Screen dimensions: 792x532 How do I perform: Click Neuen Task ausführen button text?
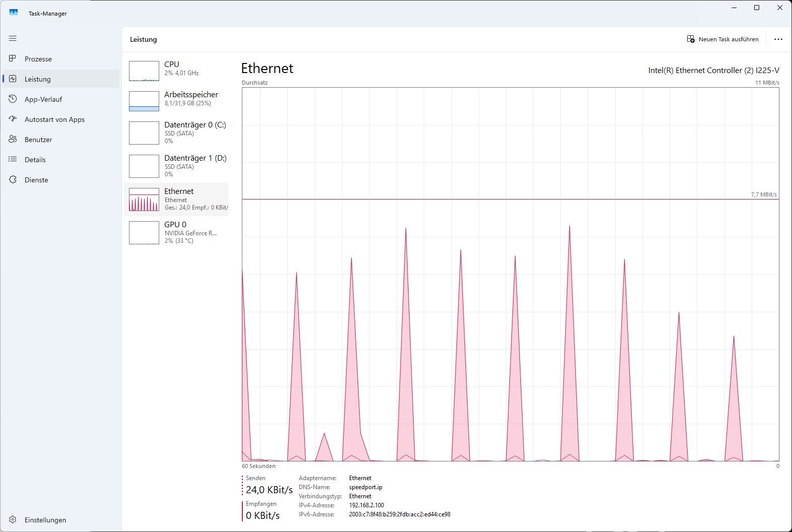point(729,39)
